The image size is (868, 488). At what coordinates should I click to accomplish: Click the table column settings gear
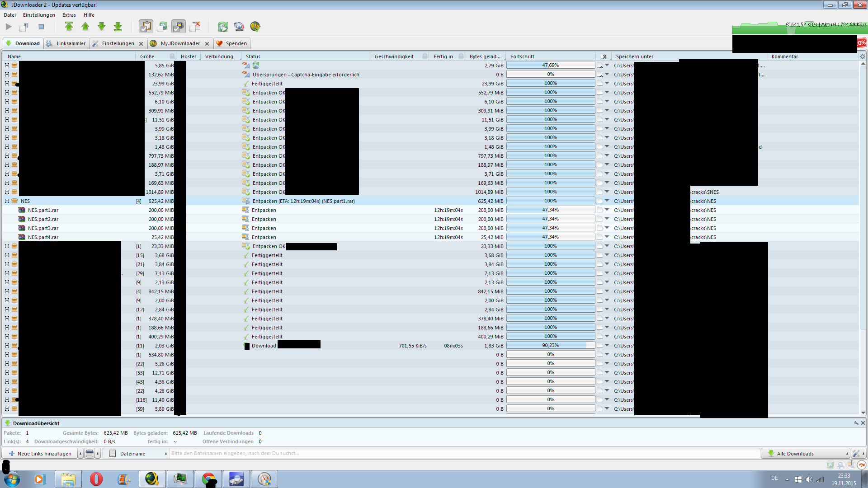[x=862, y=56]
